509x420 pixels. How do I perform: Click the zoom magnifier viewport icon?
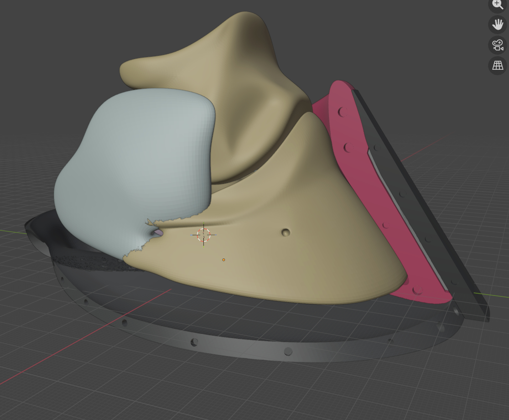[x=498, y=4]
